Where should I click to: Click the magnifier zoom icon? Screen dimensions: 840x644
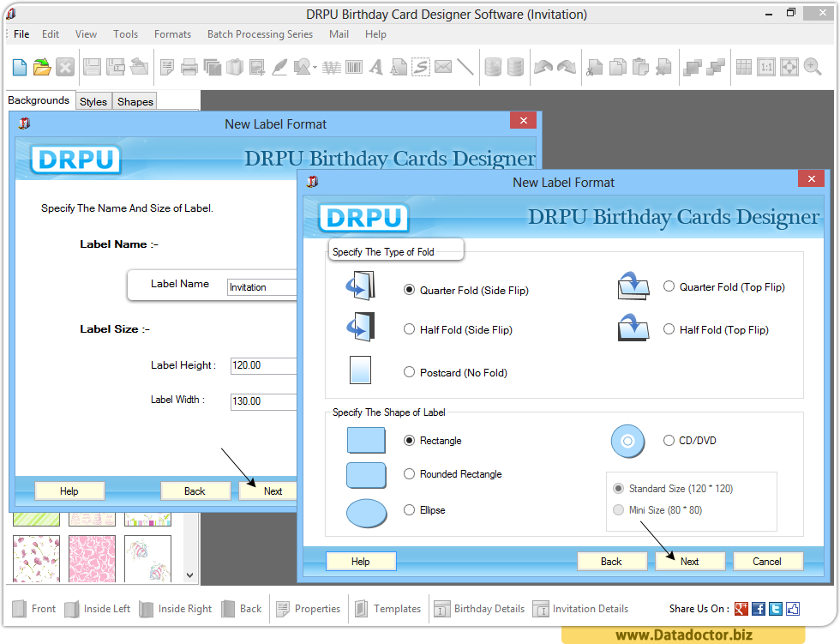coord(813,68)
